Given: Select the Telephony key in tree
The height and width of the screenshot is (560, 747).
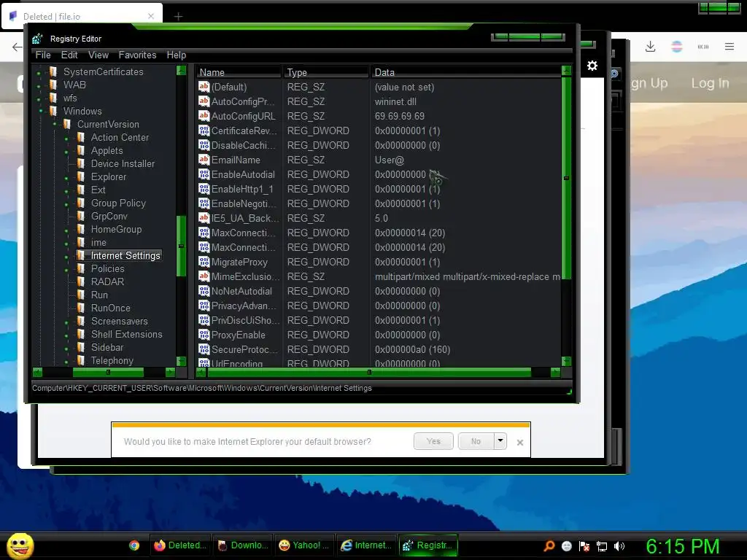Looking at the screenshot, I should coord(112,360).
